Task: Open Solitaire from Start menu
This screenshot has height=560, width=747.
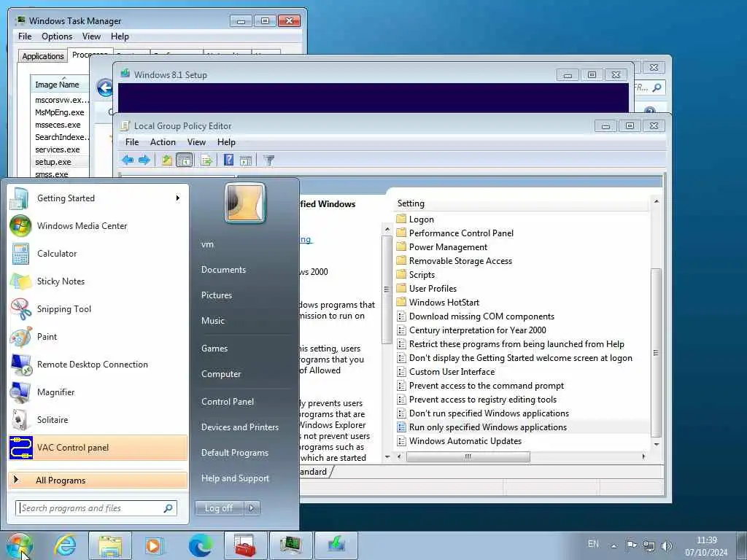Action: click(98, 419)
